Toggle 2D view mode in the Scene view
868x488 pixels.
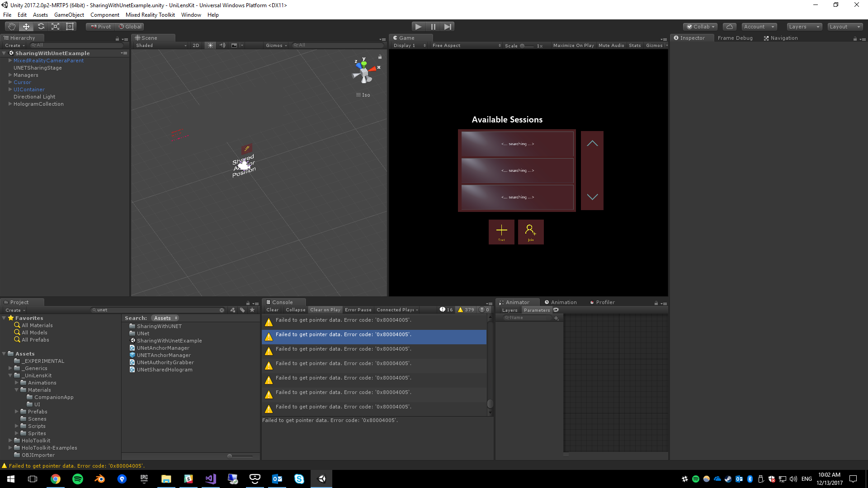[196, 45]
